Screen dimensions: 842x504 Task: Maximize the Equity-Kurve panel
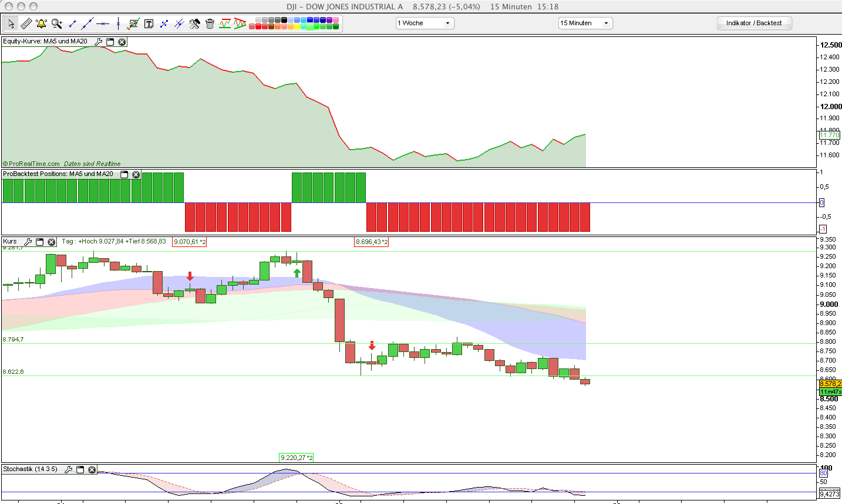point(110,42)
